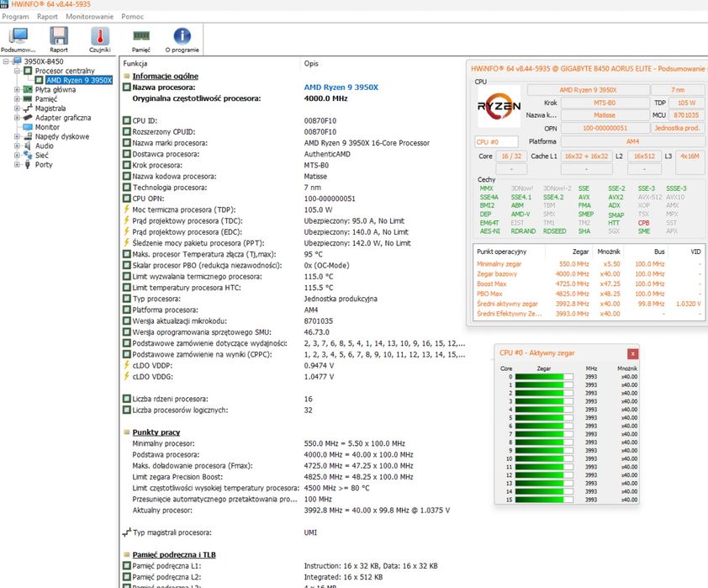The width and height of the screenshot is (708, 588).
Task: Open the O programie info icon
Action: point(182,35)
